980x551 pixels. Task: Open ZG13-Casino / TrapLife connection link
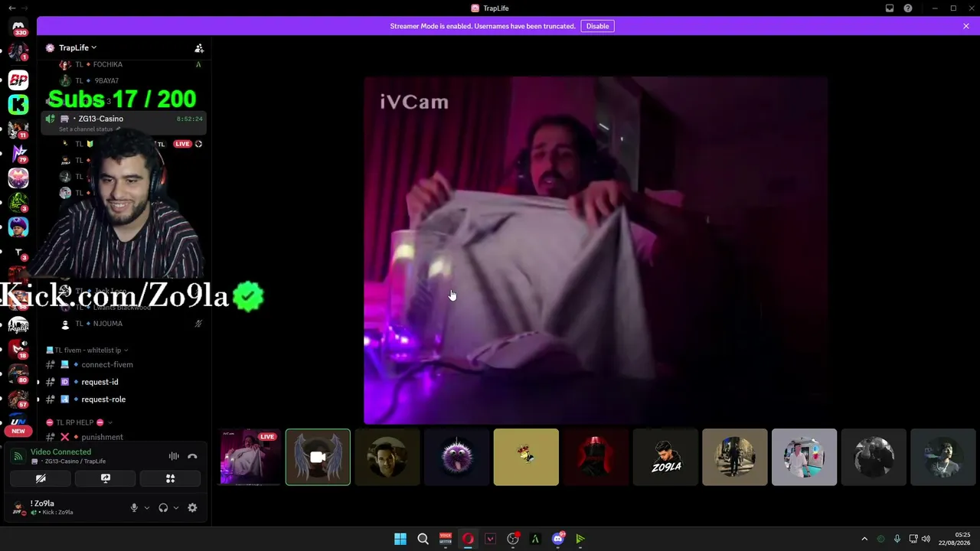[x=75, y=461]
